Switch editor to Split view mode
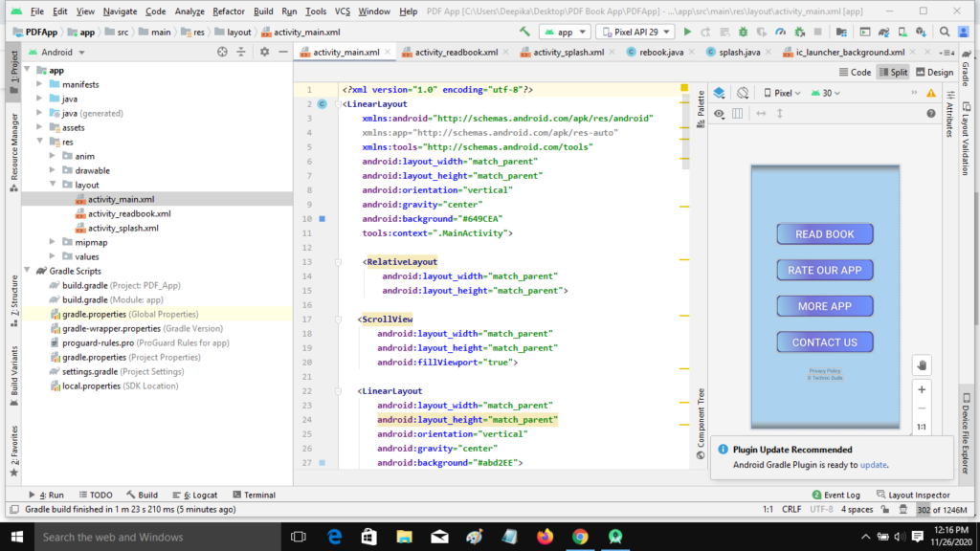This screenshot has height=551, width=980. pyautogui.click(x=893, y=73)
